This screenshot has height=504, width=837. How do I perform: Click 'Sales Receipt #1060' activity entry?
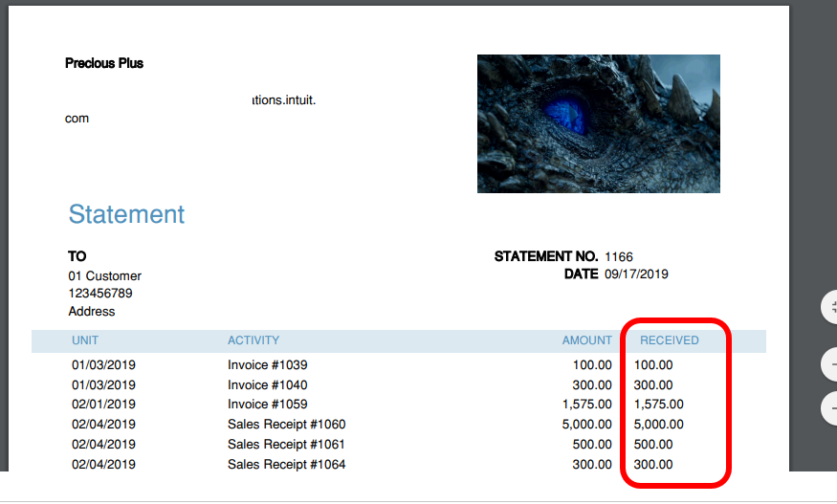point(287,425)
